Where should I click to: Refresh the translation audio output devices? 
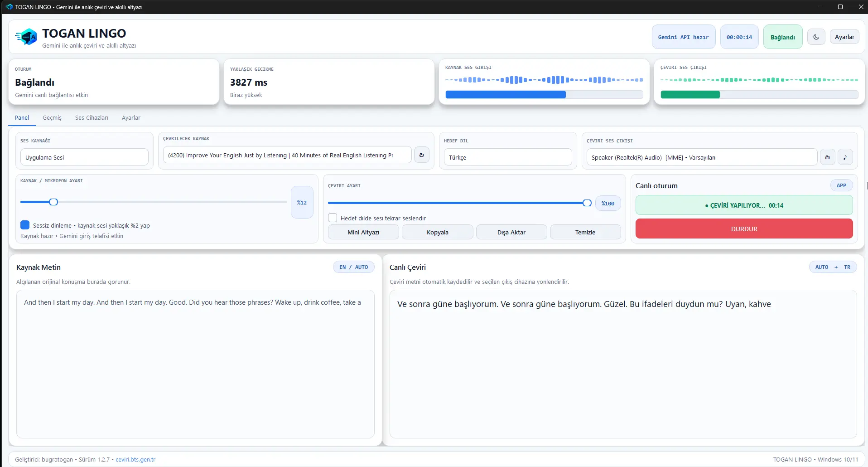coord(827,157)
